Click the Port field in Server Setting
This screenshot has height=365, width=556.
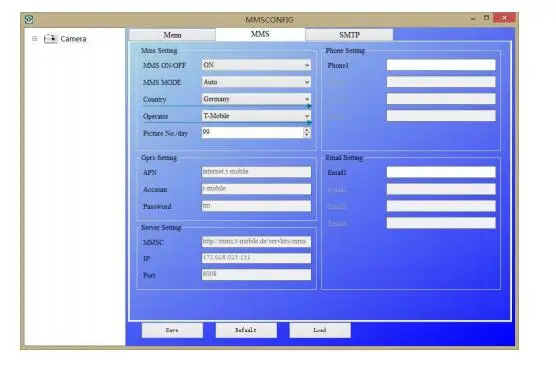pyautogui.click(x=256, y=274)
